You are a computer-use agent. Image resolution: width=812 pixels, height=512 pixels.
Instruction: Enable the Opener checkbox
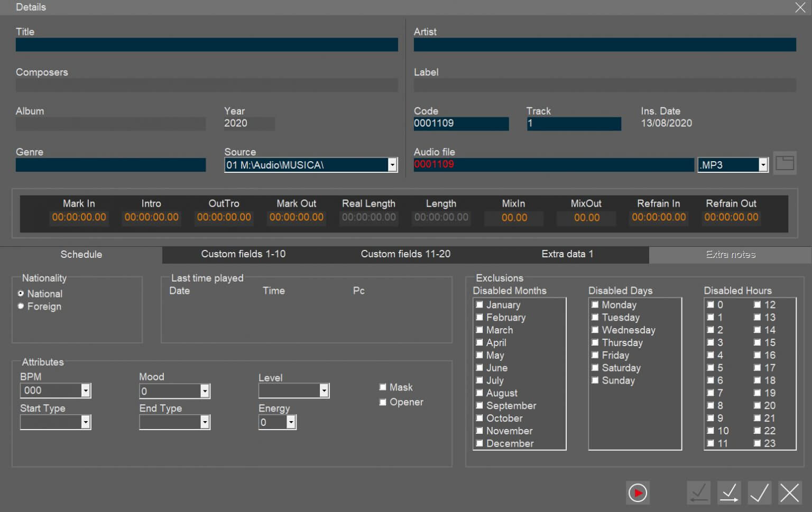(383, 402)
